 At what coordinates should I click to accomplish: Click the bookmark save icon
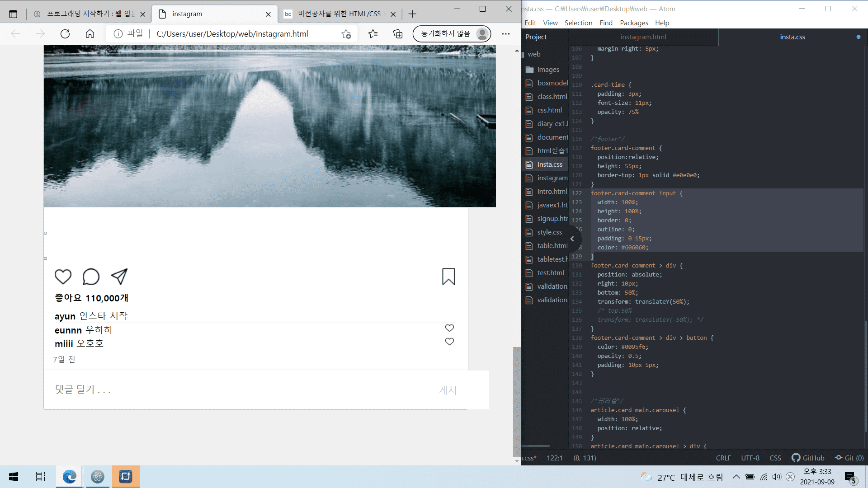(448, 277)
